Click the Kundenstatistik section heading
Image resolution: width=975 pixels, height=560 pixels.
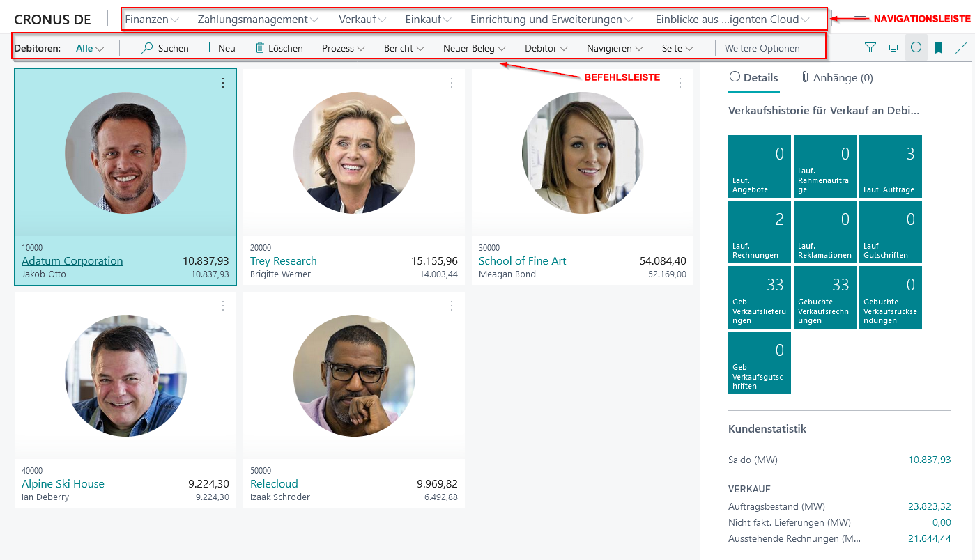point(767,429)
